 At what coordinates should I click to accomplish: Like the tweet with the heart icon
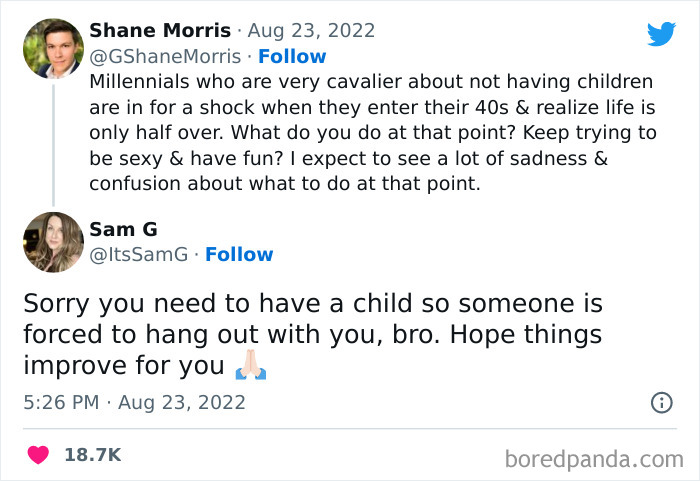[x=39, y=455]
